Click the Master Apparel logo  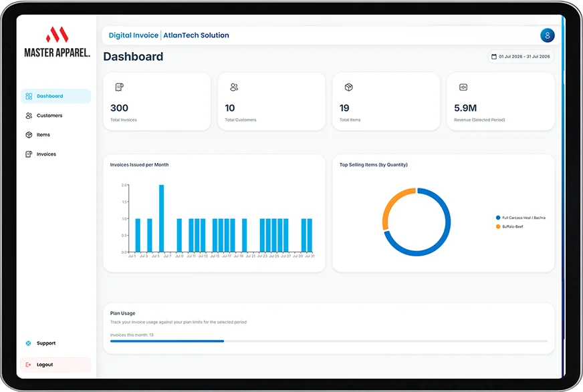click(x=57, y=42)
